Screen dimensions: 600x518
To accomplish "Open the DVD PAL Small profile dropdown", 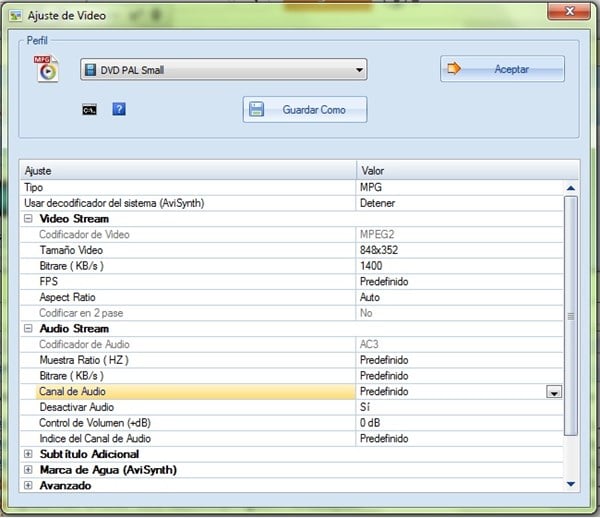I will pos(224,70).
